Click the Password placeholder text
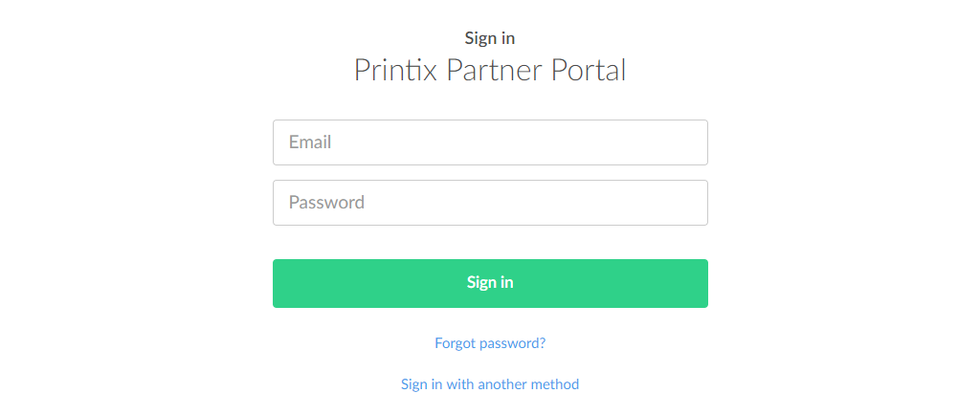 pos(326,203)
